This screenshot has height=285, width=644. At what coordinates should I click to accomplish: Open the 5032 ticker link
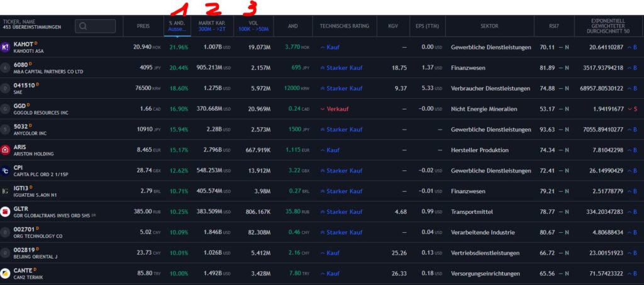point(21,126)
